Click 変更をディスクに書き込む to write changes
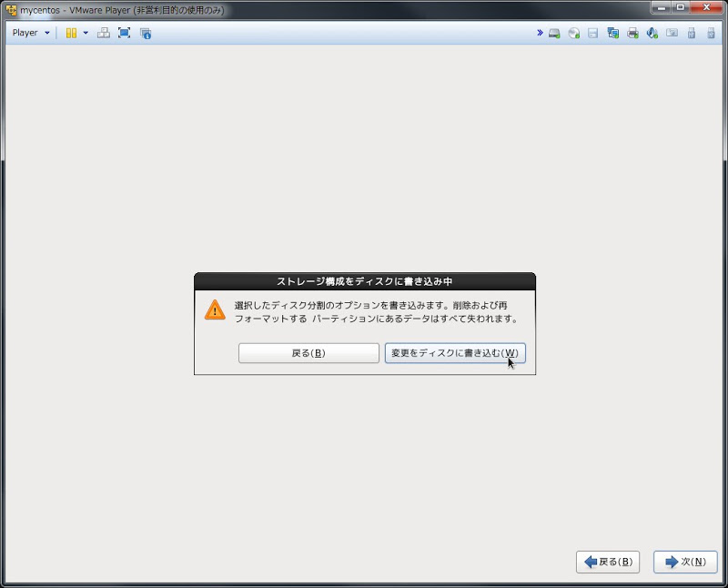 click(x=454, y=352)
